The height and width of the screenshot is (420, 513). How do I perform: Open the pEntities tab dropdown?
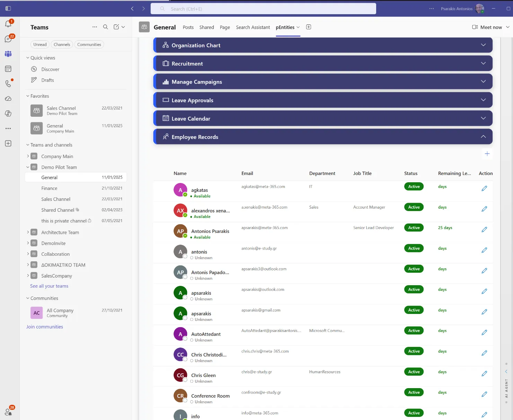298,27
